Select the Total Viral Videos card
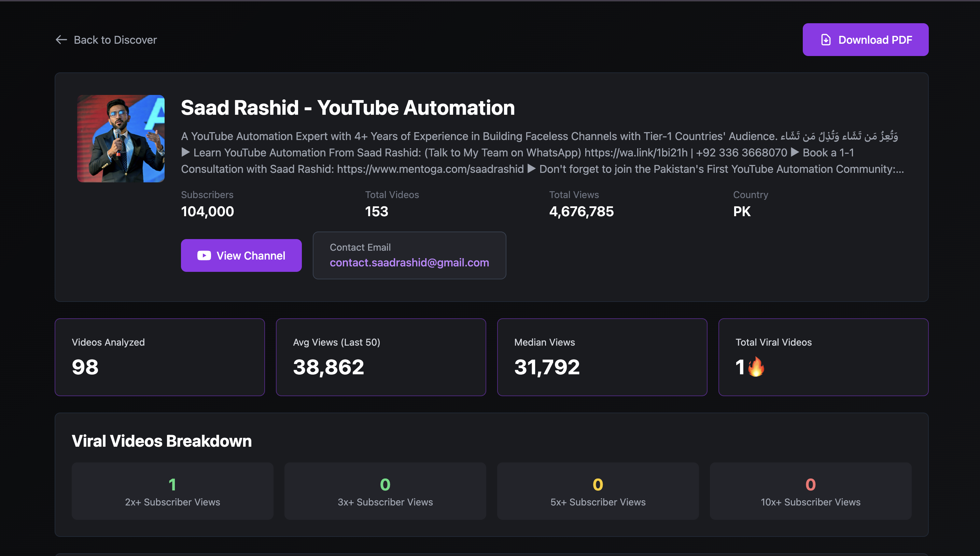Image resolution: width=980 pixels, height=556 pixels. (x=823, y=357)
